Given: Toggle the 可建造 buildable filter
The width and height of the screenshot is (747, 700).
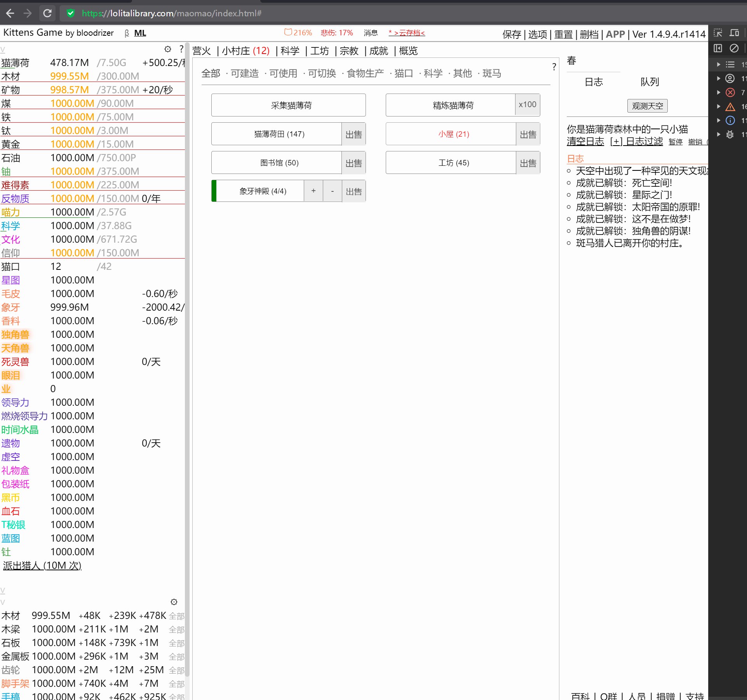Looking at the screenshot, I should [x=244, y=73].
